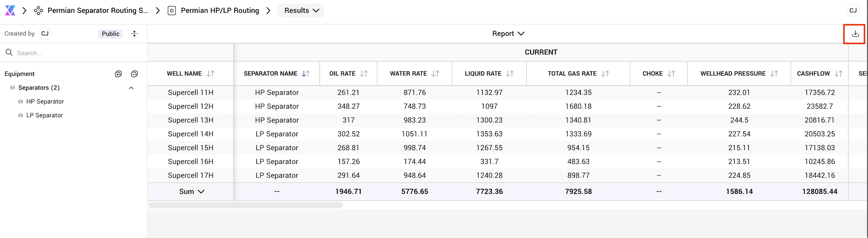Open Permian HP/LP Routing breadcrumb

[x=220, y=11]
